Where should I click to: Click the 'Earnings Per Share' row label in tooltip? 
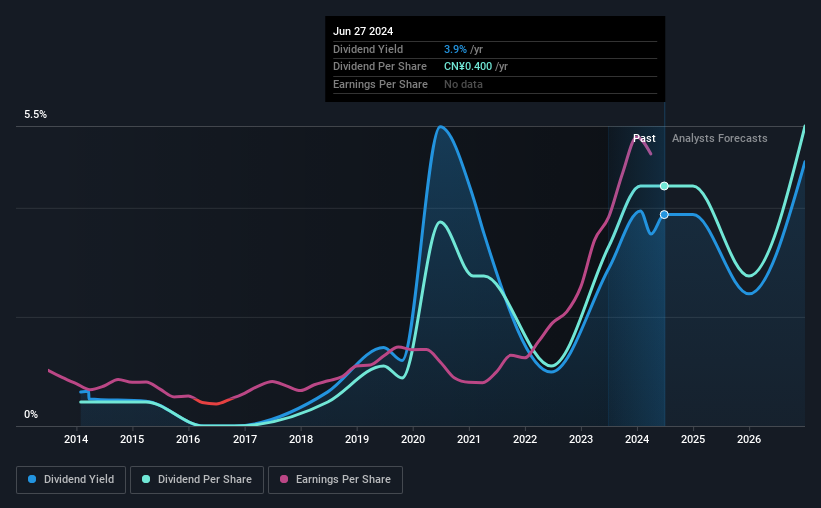pyautogui.click(x=380, y=84)
